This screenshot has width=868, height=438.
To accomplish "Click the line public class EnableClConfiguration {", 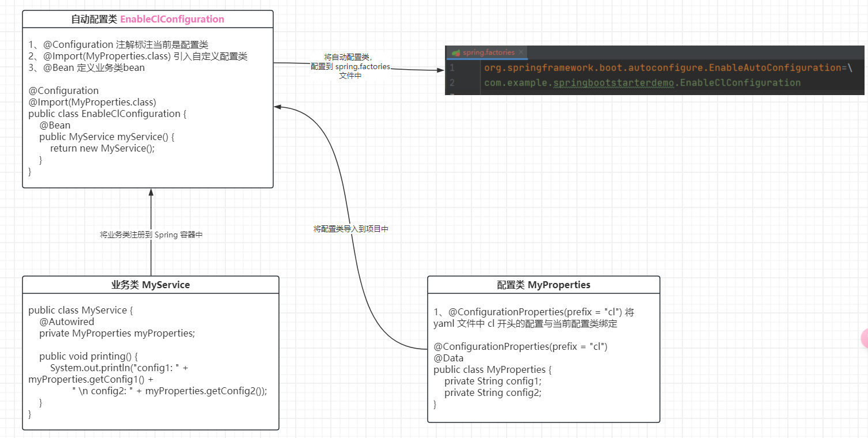I will point(107,114).
